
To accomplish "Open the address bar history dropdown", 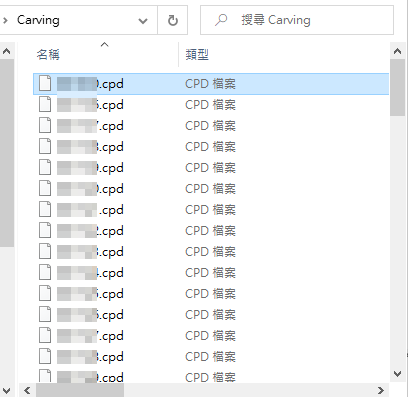I will pos(143,21).
